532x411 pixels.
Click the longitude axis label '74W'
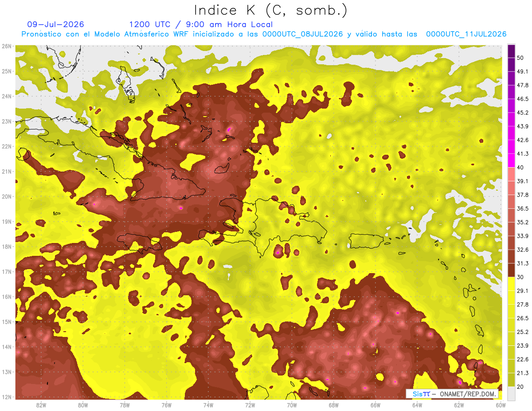coord(208,405)
